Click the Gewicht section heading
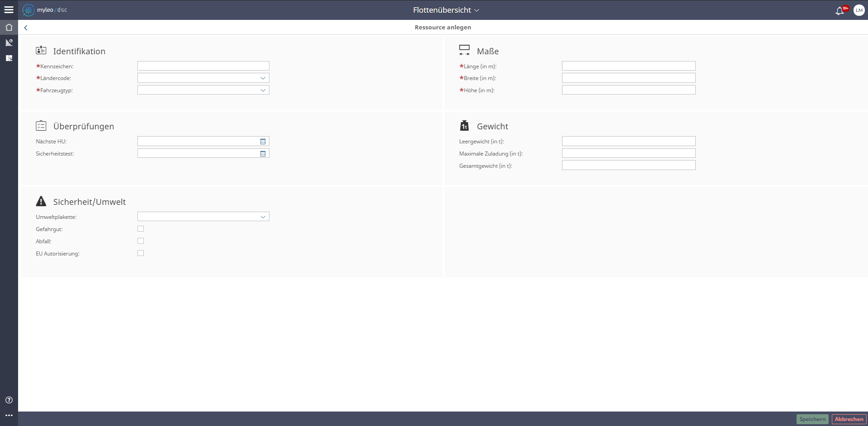 [492, 126]
